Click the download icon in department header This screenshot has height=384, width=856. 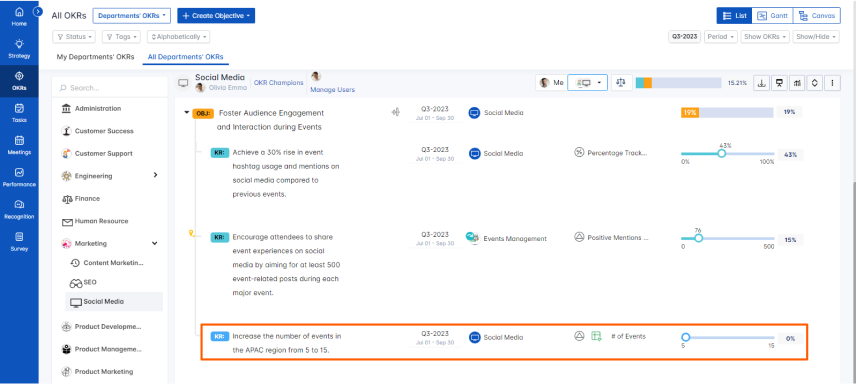pos(762,83)
